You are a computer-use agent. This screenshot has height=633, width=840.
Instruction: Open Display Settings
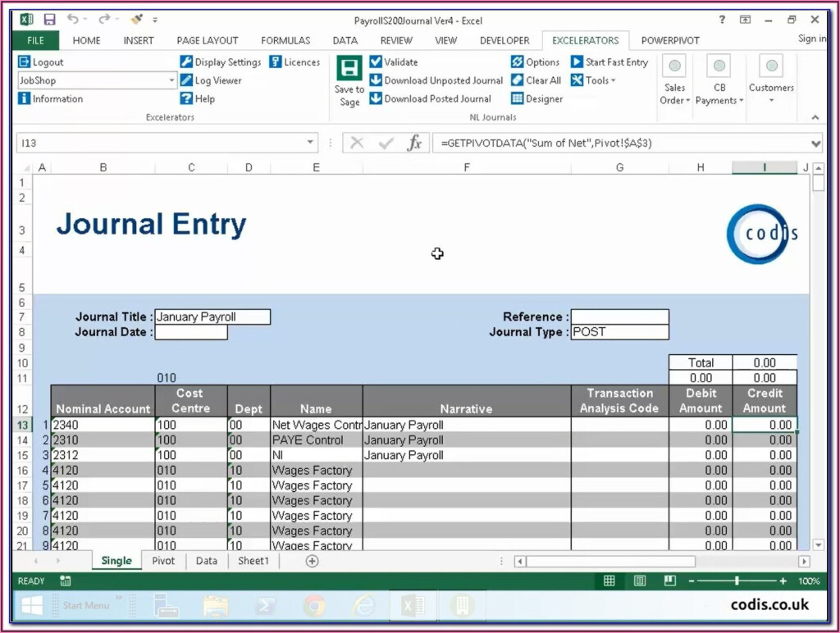coord(220,62)
